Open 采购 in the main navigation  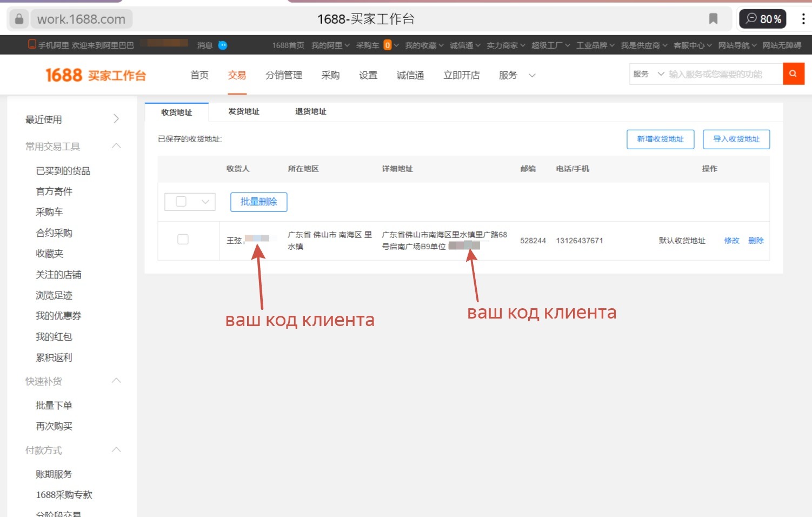[x=330, y=75]
